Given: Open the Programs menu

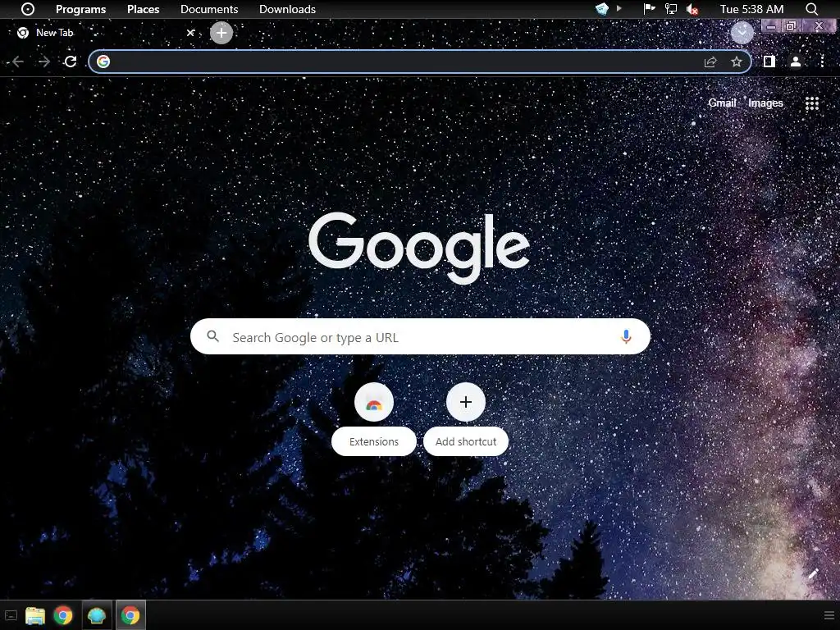Looking at the screenshot, I should (x=81, y=9).
